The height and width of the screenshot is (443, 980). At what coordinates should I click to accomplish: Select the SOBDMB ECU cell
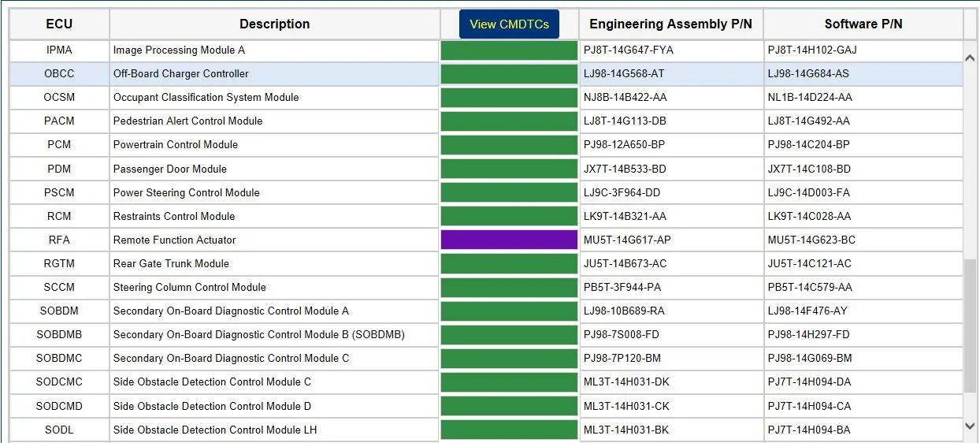click(59, 334)
